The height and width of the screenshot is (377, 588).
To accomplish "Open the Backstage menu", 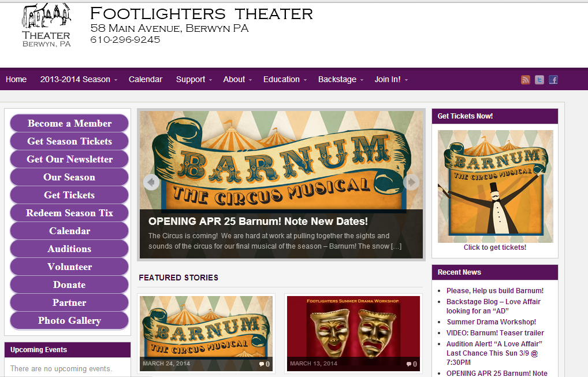I will click(x=341, y=80).
